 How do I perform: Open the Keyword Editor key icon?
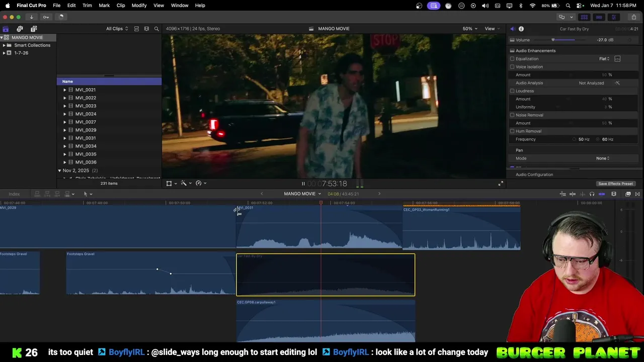coord(46,17)
